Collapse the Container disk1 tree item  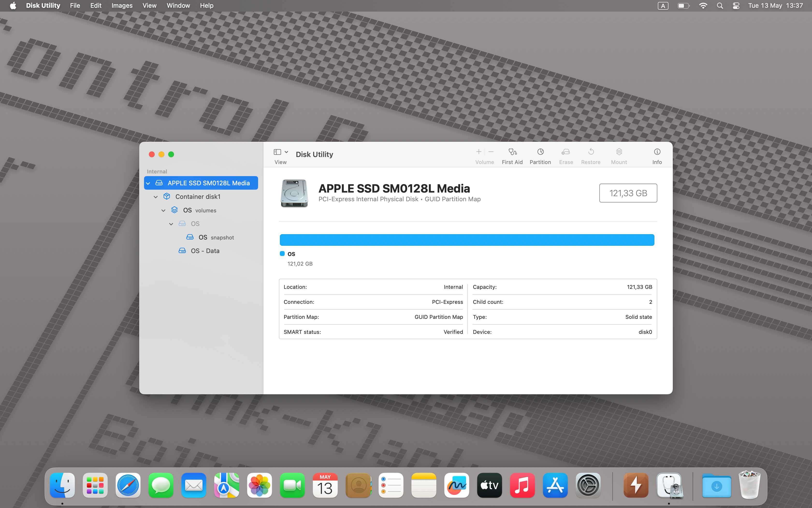tap(156, 197)
